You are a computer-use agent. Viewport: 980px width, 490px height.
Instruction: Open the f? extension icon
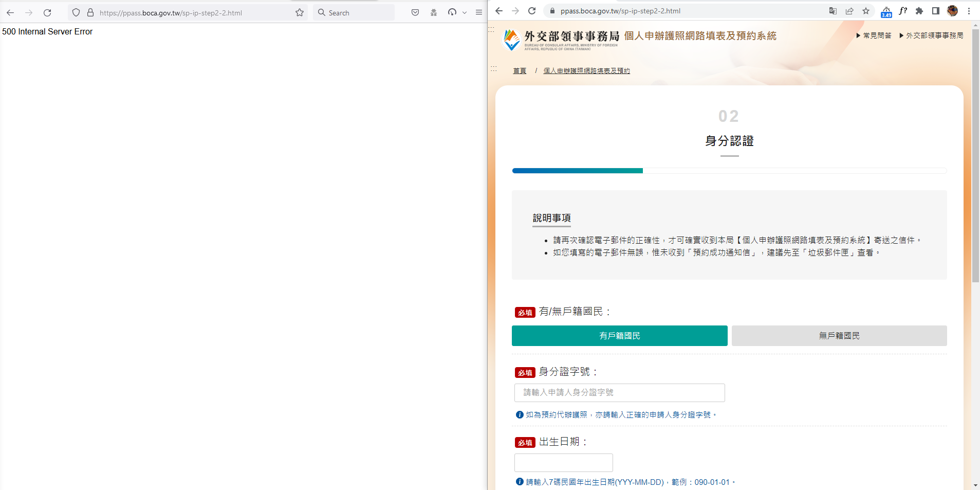click(x=904, y=11)
